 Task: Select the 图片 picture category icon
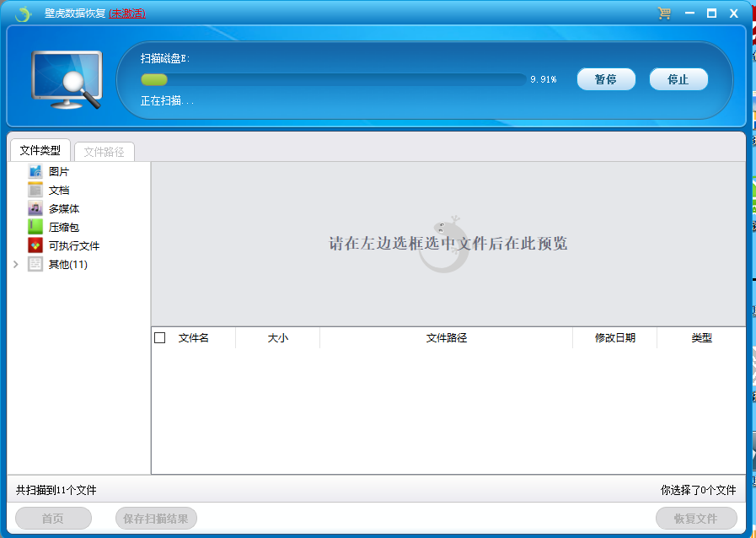(x=35, y=170)
